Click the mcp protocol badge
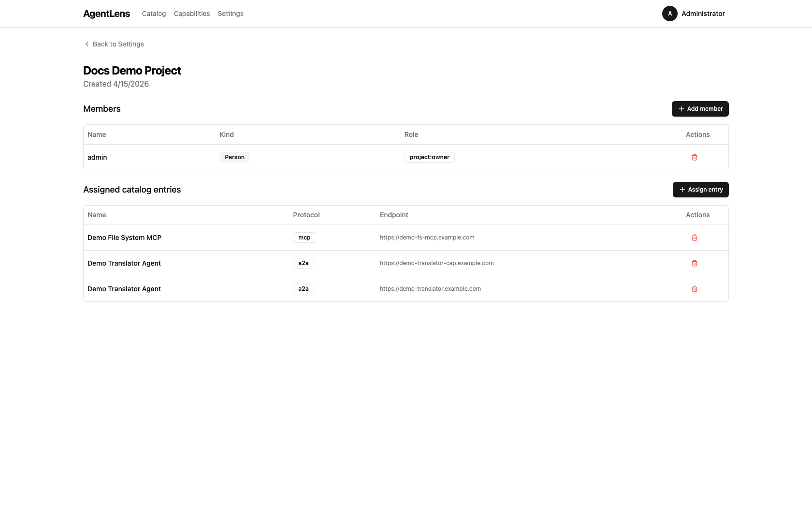Screen dimensions: 812x508 click(304, 238)
